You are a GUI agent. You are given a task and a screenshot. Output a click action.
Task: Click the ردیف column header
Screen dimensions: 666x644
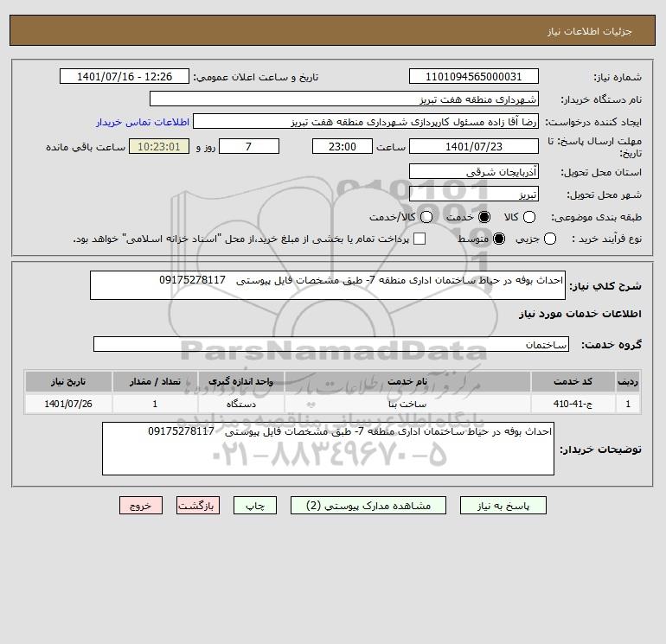point(628,381)
